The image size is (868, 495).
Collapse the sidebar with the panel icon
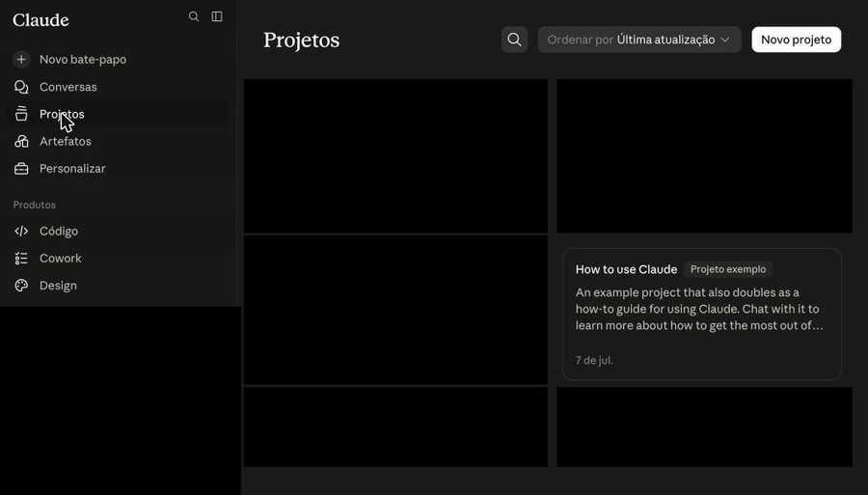click(217, 16)
